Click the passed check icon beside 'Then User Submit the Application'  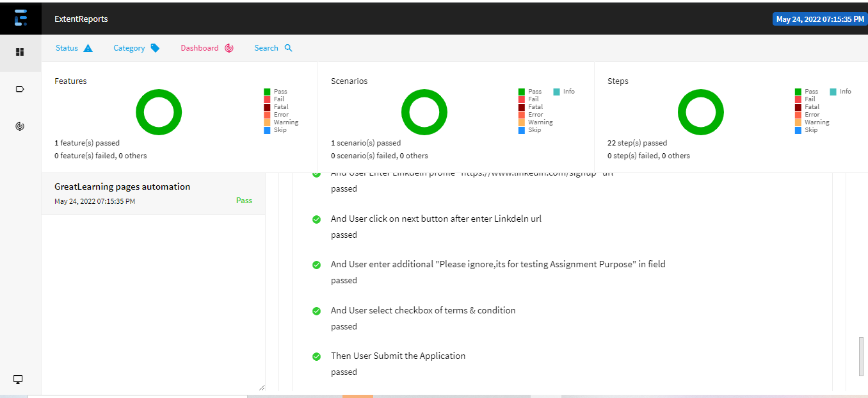click(x=316, y=356)
